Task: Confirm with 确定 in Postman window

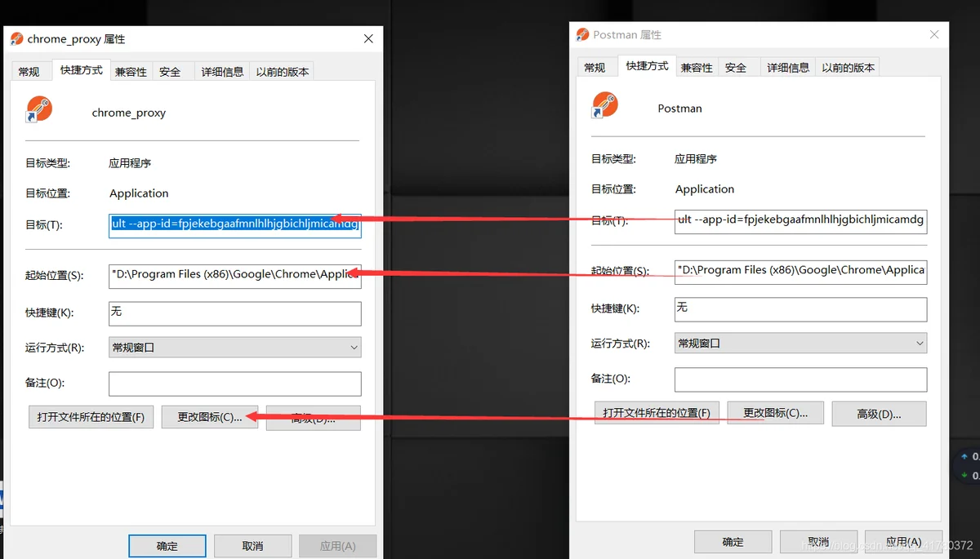Action: [733, 542]
